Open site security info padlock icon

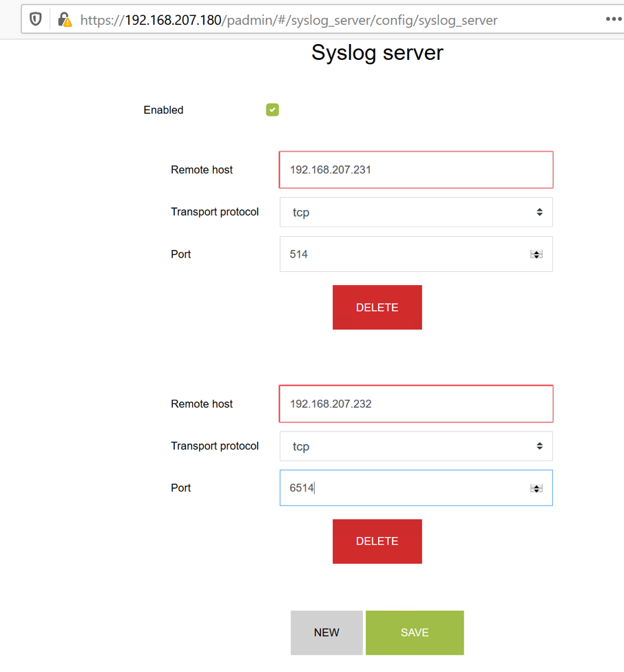(64, 19)
